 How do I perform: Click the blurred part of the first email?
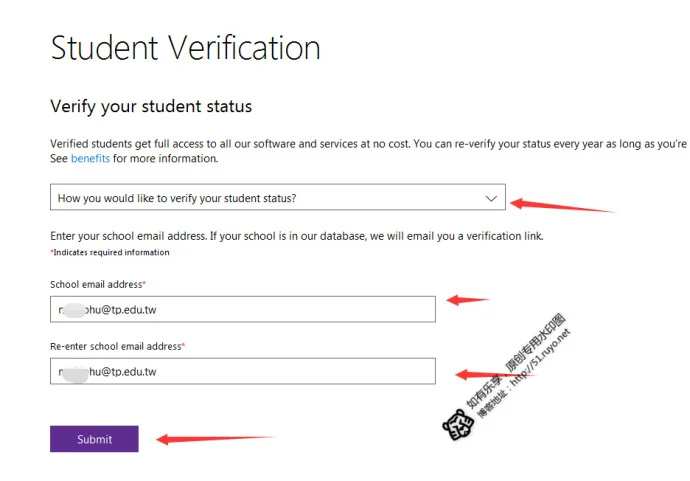(x=75, y=310)
